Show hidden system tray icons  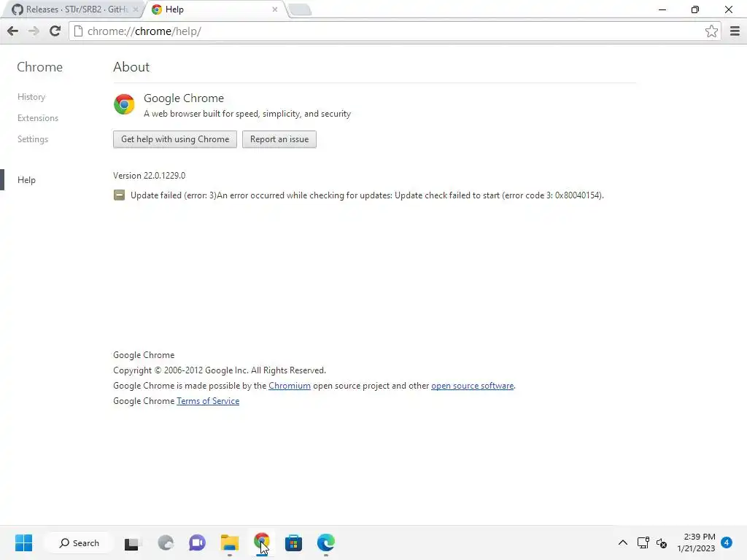pyautogui.click(x=623, y=542)
